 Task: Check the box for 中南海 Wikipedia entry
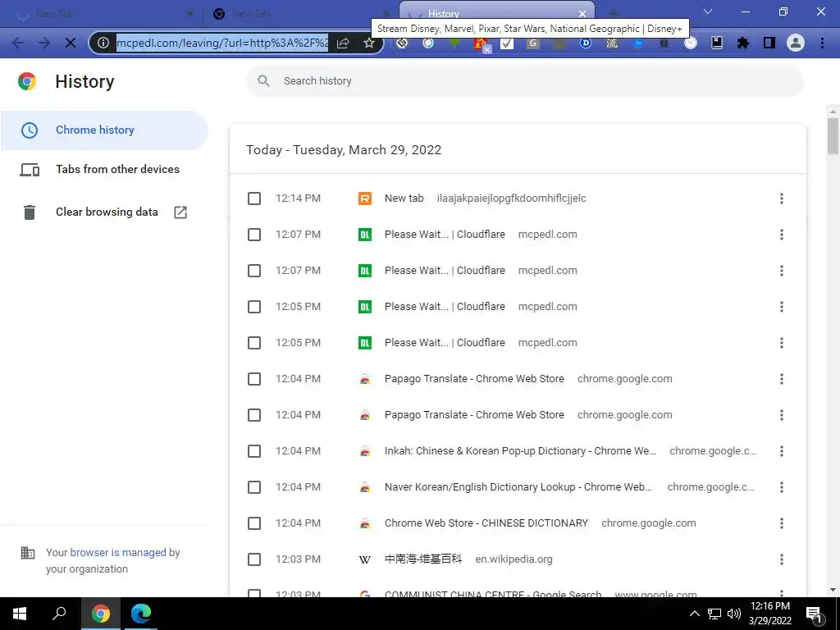[254, 559]
